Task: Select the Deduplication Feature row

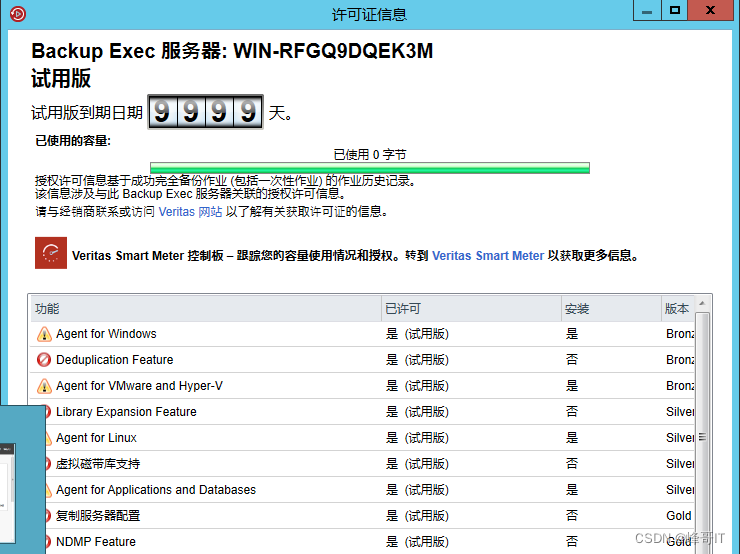Action: pyautogui.click(x=362, y=360)
